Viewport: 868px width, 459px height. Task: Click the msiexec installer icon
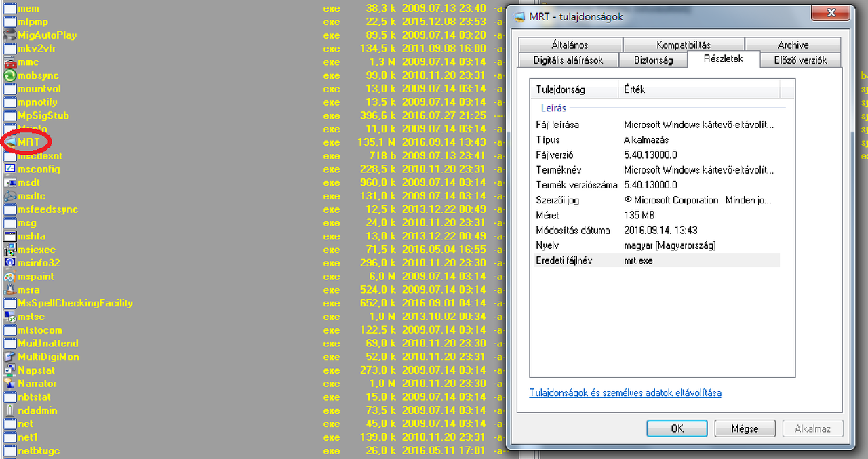point(9,250)
